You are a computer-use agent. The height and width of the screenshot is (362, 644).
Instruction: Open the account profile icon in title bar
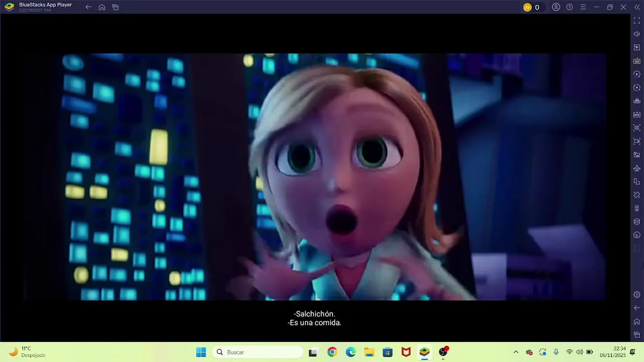point(556,7)
